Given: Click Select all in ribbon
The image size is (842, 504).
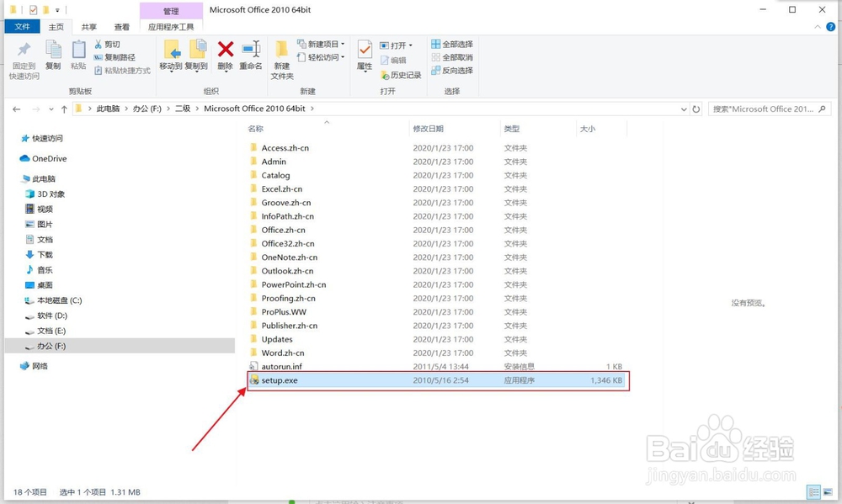Looking at the screenshot, I should pyautogui.click(x=452, y=44).
